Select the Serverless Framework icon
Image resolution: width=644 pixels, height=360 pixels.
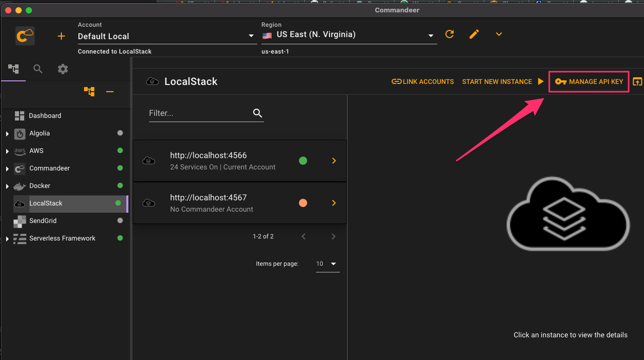click(x=20, y=238)
